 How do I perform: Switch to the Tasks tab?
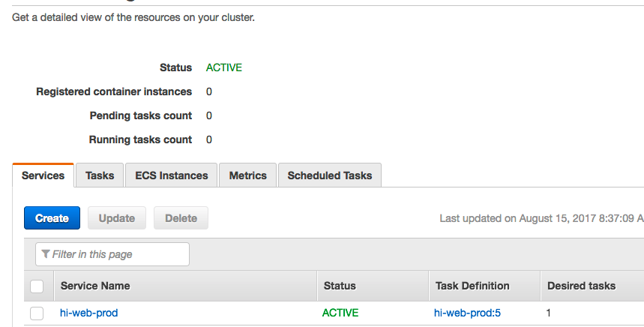pos(100,175)
